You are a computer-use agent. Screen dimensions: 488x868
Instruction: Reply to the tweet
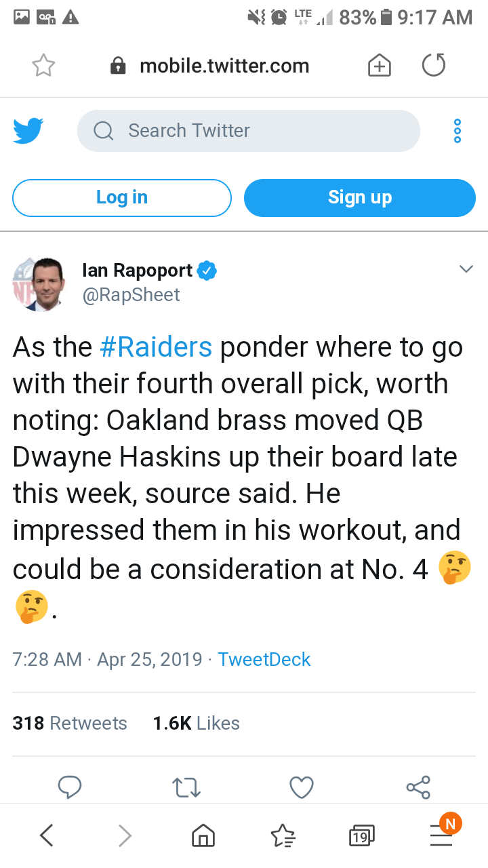[x=69, y=787]
